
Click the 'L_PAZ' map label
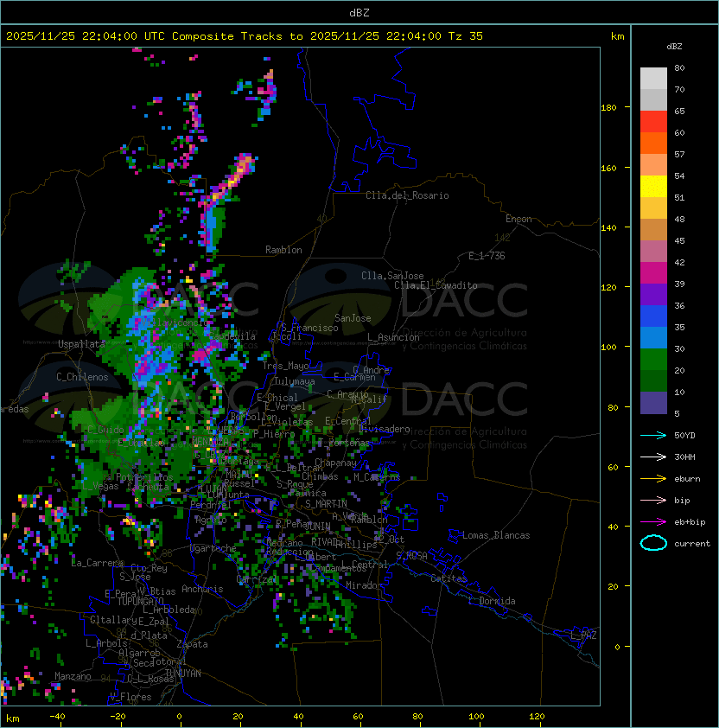[x=583, y=635]
